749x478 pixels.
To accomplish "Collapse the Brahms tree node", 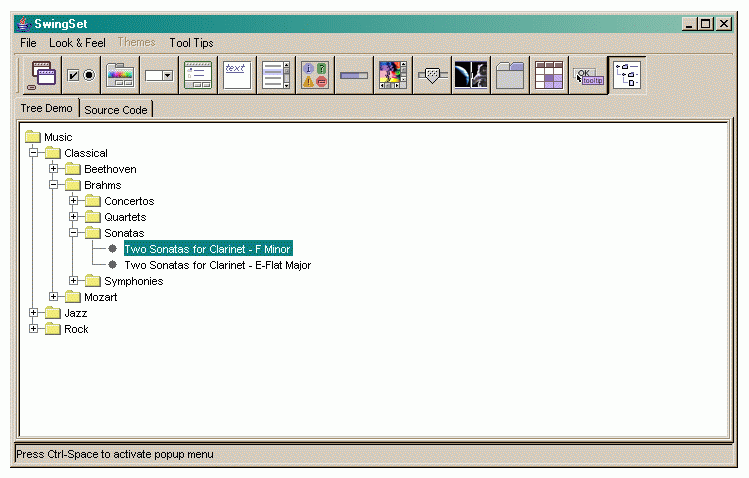I will (x=54, y=185).
